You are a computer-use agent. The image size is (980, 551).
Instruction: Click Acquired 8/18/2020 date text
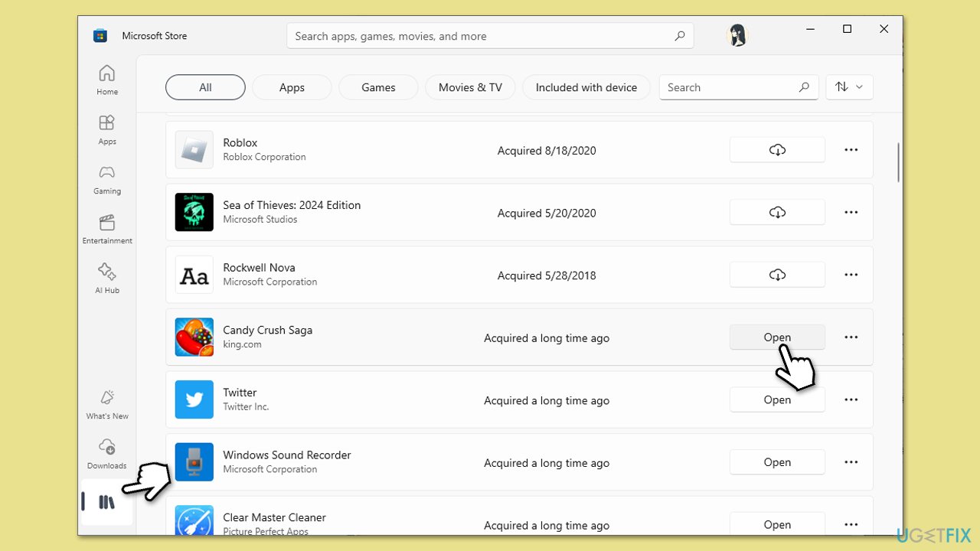click(x=547, y=151)
